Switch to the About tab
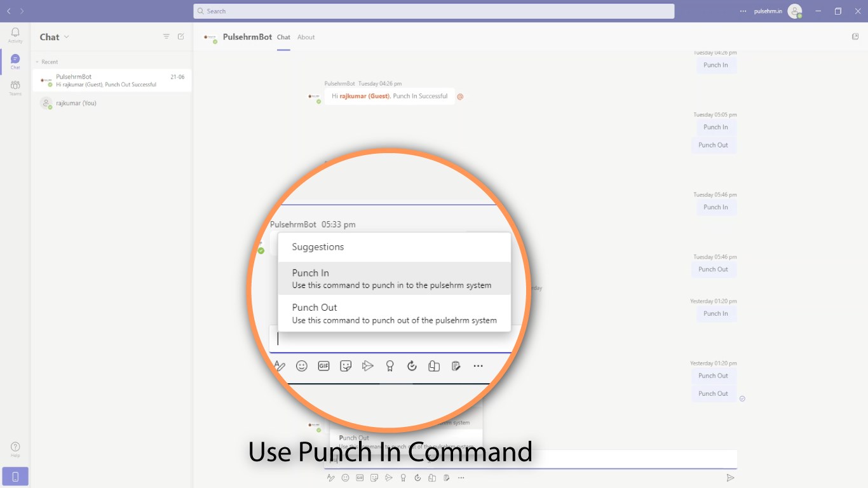 [306, 37]
